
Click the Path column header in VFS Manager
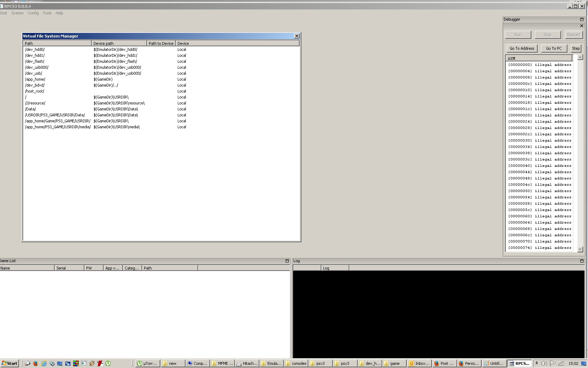pyautogui.click(x=57, y=43)
